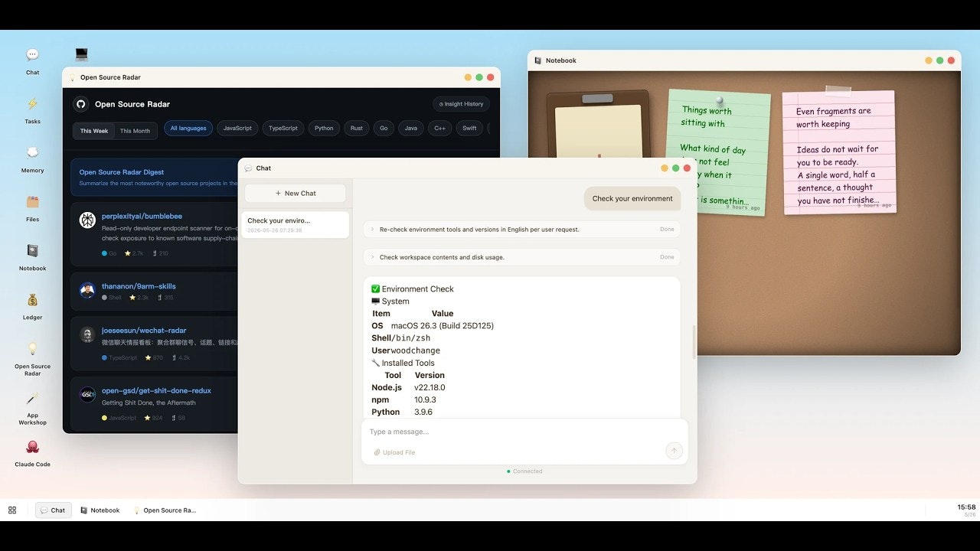Image resolution: width=980 pixels, height=551 pixels.
Task: Filter repositories by Python
Action: pos(325,129)
